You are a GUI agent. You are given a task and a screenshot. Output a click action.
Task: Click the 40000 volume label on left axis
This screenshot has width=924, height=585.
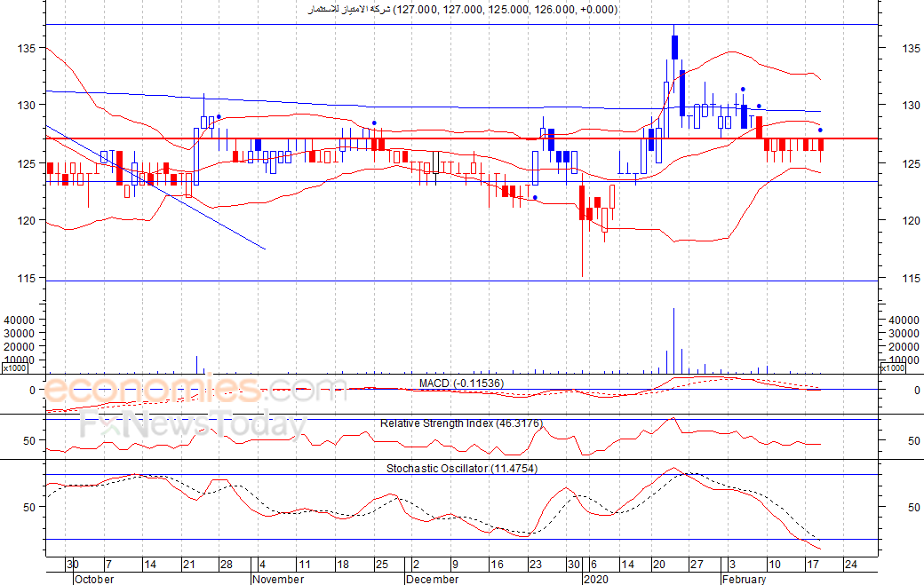20,320
